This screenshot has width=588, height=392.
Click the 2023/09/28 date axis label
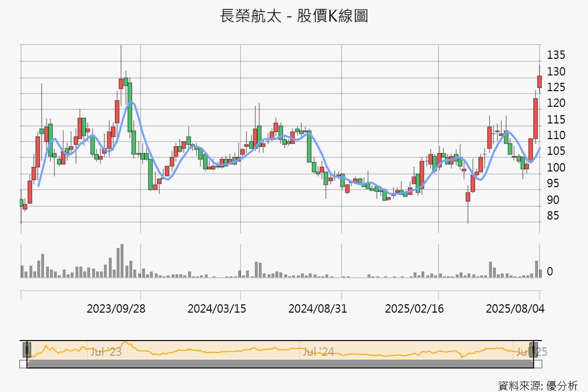(116, 309)
